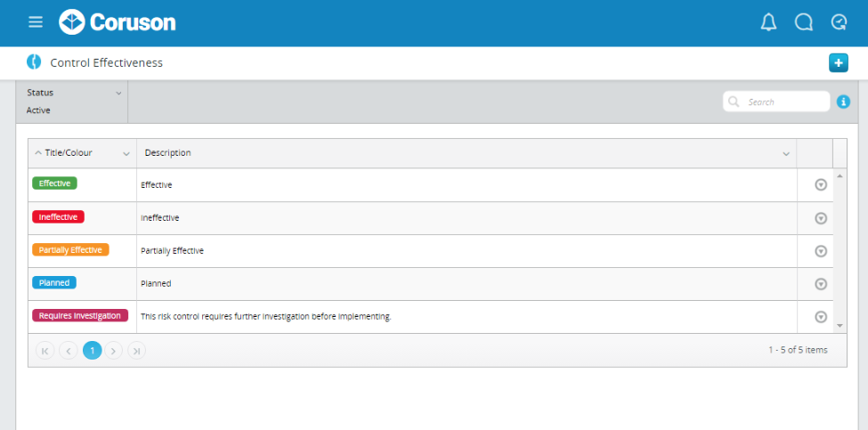Click the Ineffective description cell
868x430 pixels.
(x=466, y=218)
